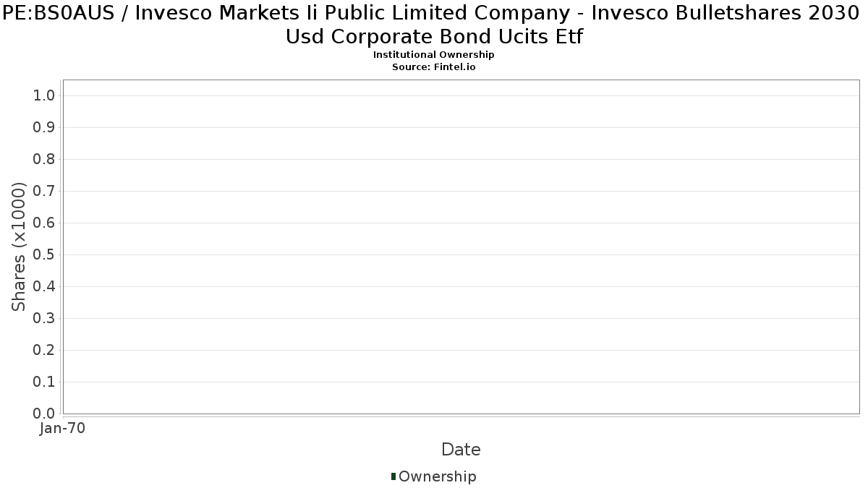Click the 0.8 y-axis tick label

(45, 160)
